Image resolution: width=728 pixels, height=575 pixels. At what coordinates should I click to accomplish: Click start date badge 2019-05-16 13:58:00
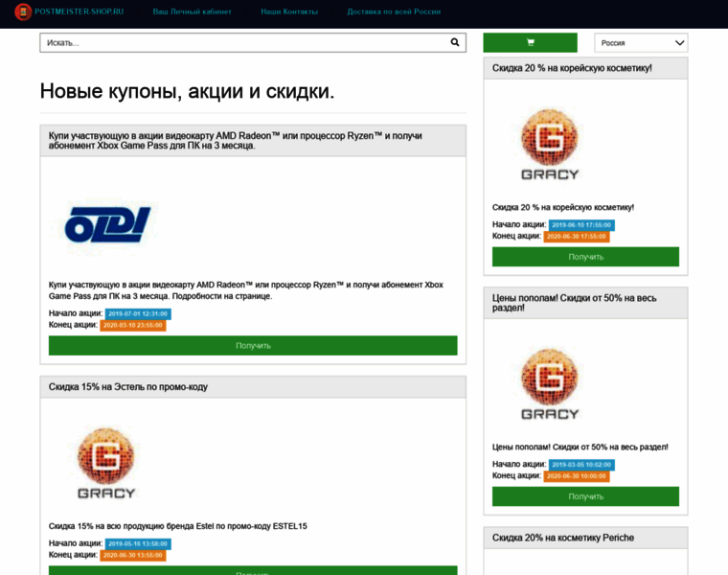coord(138,544)
